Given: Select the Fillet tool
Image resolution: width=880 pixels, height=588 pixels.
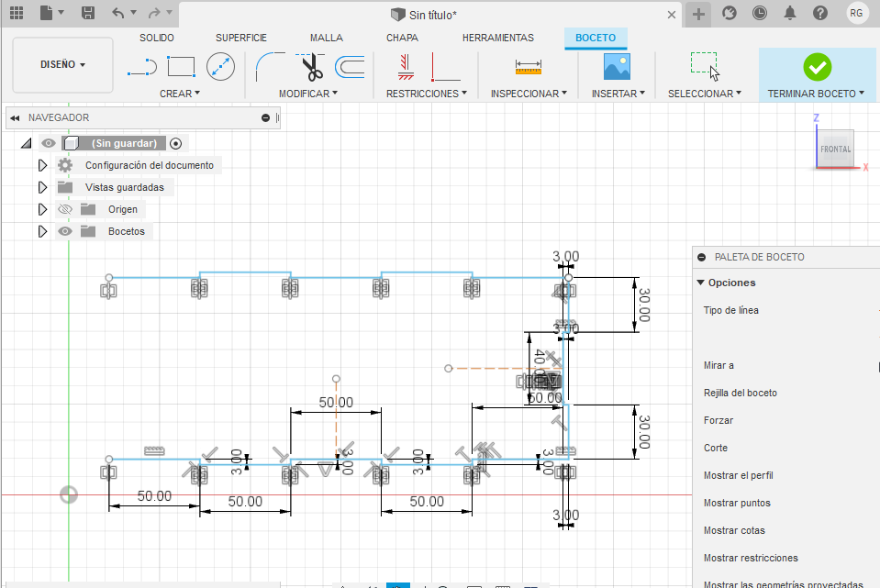Looking at the screenshot, I should [270, 67].
